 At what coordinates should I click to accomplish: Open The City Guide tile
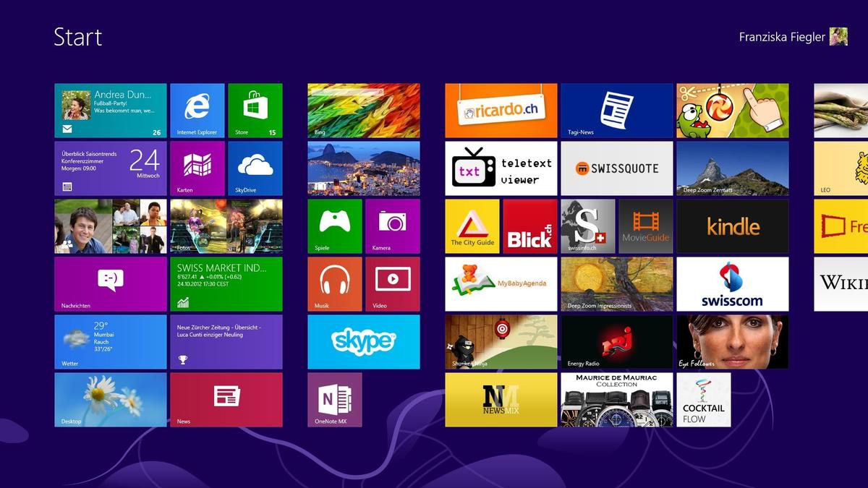click(472, 226)
